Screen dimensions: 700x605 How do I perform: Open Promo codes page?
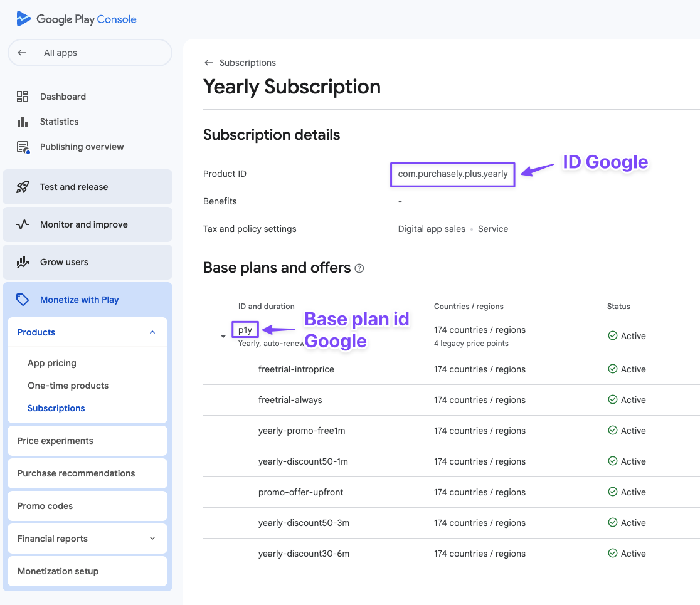point(88,506)
